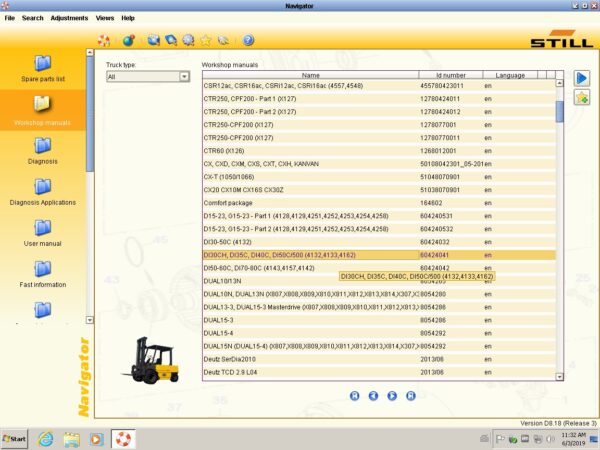Select DUAL13-3, DUAL15-3 Masterdrive row
Image resolution: width=600 pixels, height=450 pixels.
pyautogui.click(x=379, y=307)
